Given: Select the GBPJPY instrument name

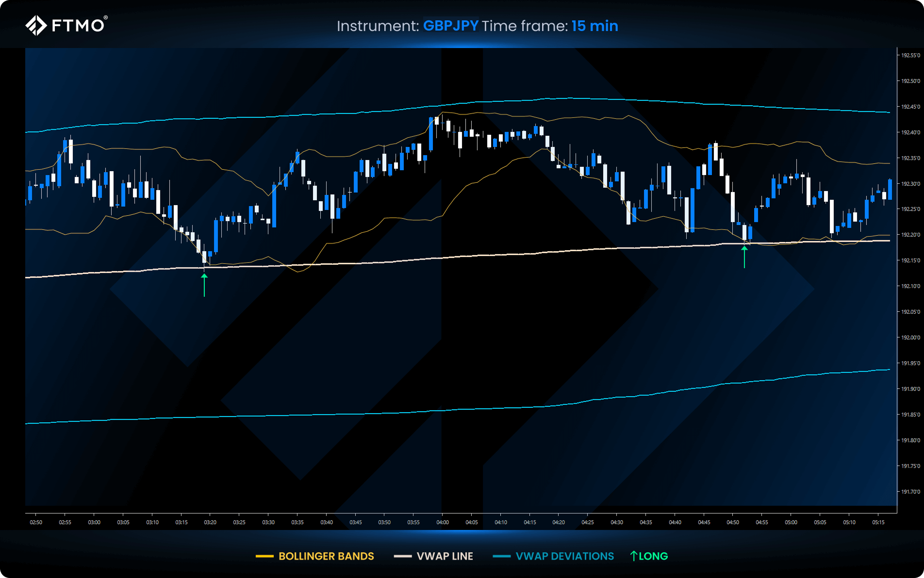Looking at the screenshot, I should [x=450, y=26].
